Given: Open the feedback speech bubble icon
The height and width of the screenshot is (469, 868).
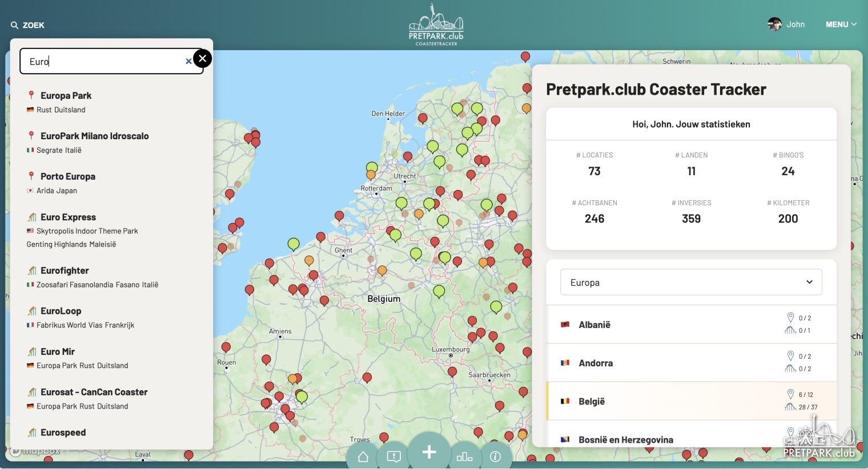Looking at the screenshot, I should pyautogui.click(x=394, y=456).
